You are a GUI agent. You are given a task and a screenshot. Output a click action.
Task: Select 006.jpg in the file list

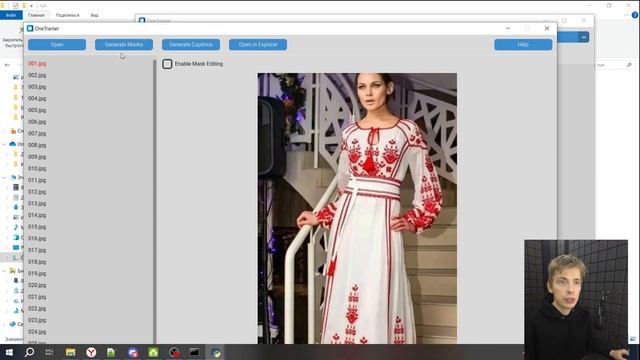click(x=37, y=122)
